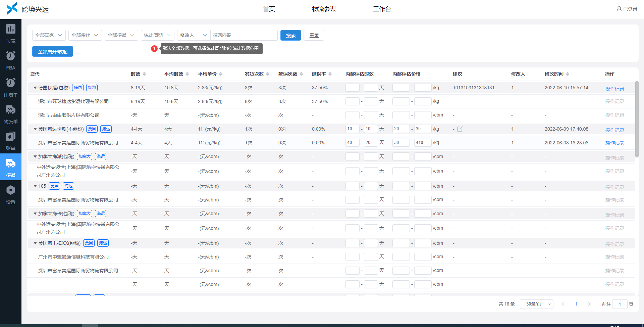
Task: Open 工作台 top menu
Action: coord(382,9)
